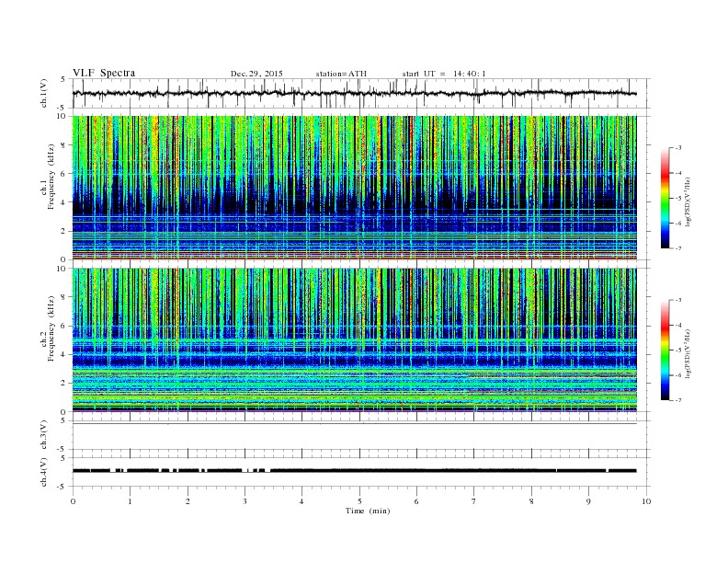Click time axis tick label "5"

(359, 501)
